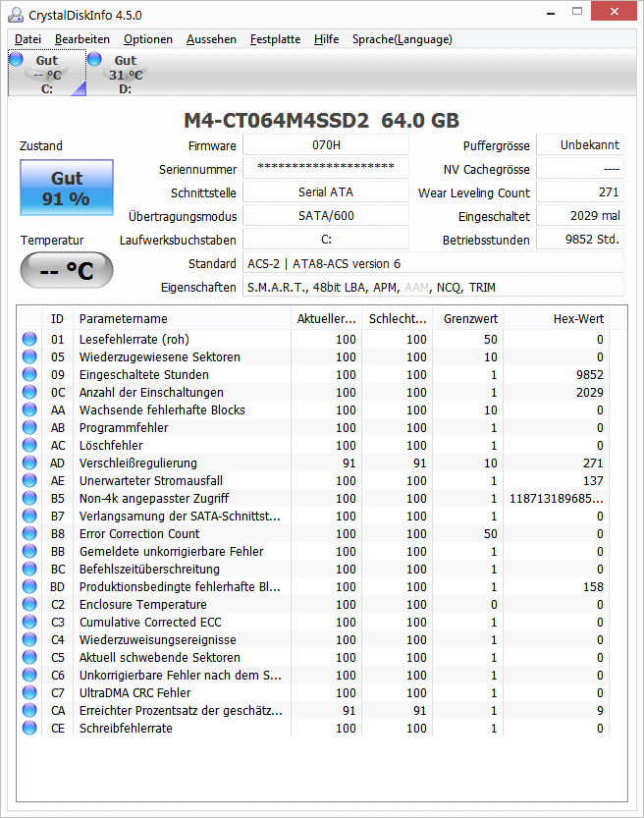644x818 pixels.
Task: Click the status orb for Löschfehler
Action: click(x=29, y=446)
